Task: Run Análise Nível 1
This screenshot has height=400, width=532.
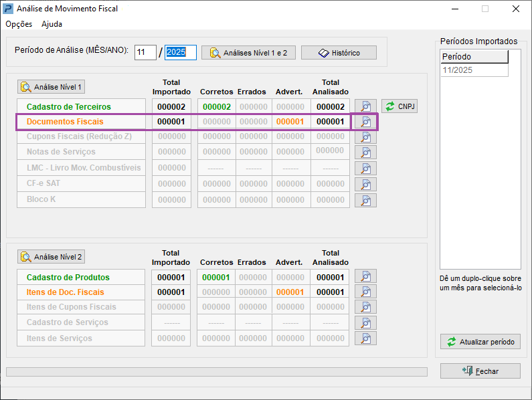Action: click(52, 87)
